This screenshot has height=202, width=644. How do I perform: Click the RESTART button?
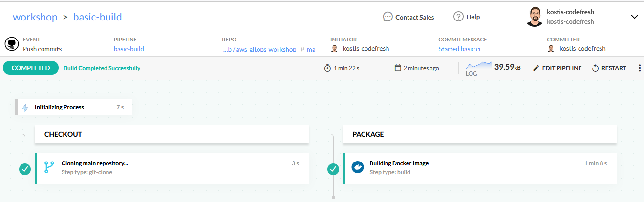[x=609, y=68]
